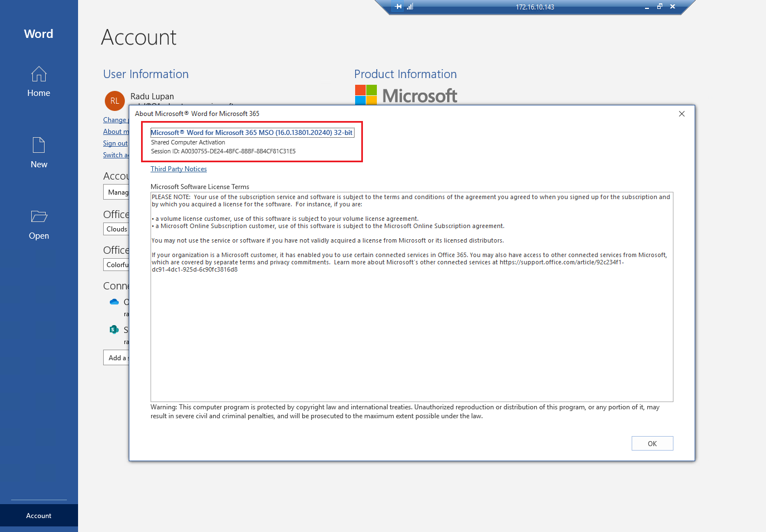The image size is (766, 532).
Task: Select the Account sidebar entry
Action: tap(38, 515)
